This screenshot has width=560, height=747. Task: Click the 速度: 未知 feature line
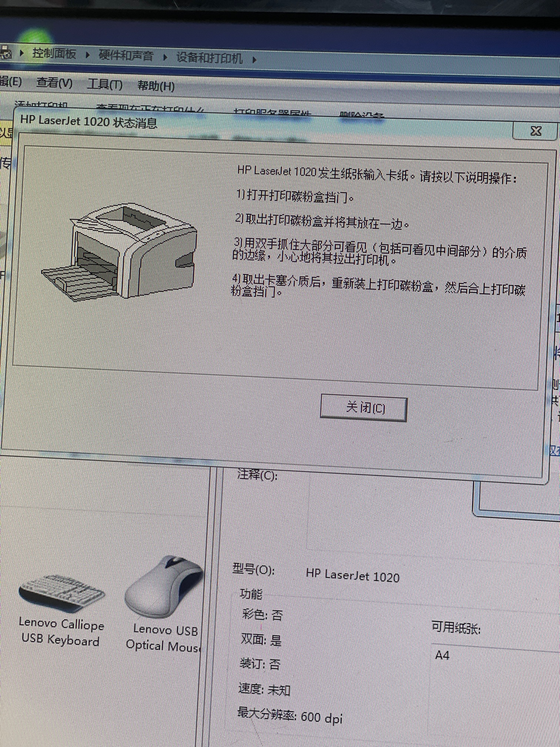264,689
